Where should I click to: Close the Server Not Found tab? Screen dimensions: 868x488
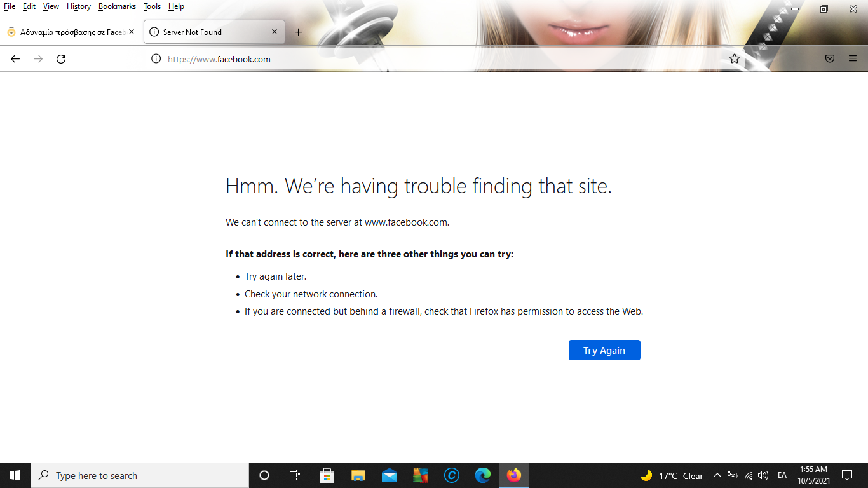[275, 32]
